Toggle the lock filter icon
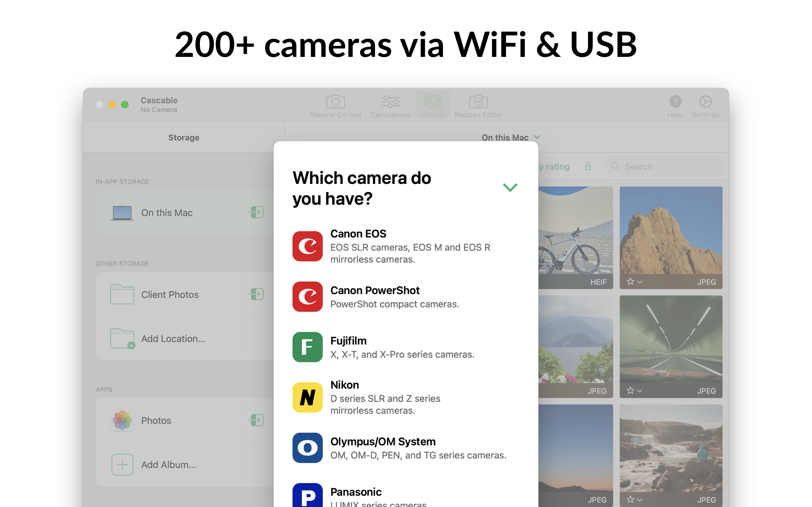 pos(588,166)
